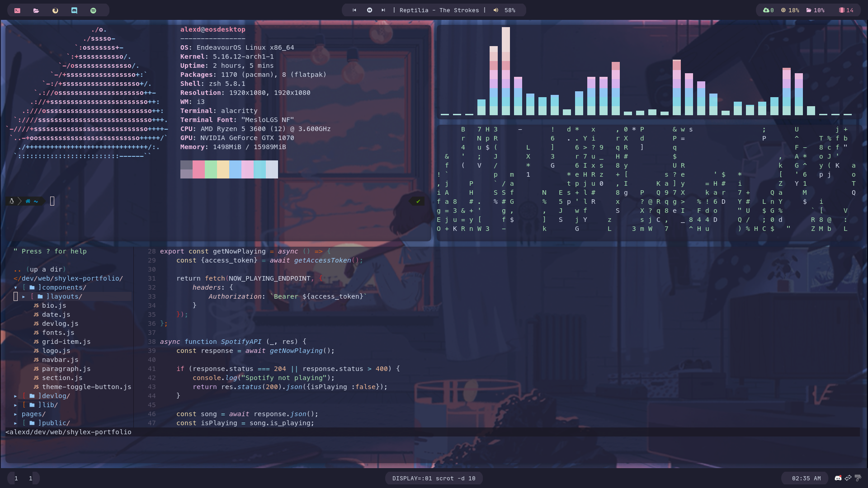Screen dimensions: 868x488
Task: Go up a directory in file tree
Action: pyautogui.click(x=40, y=270)
